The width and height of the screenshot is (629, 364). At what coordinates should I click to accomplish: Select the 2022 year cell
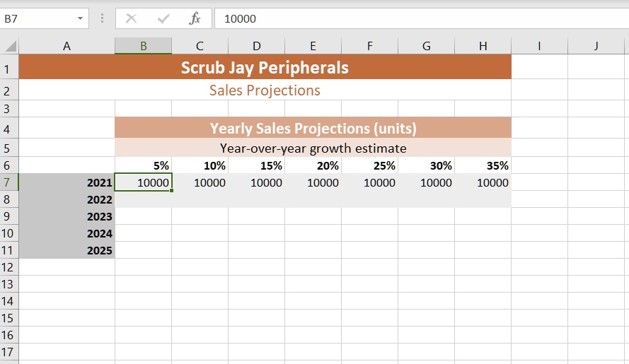pos(67,199)
